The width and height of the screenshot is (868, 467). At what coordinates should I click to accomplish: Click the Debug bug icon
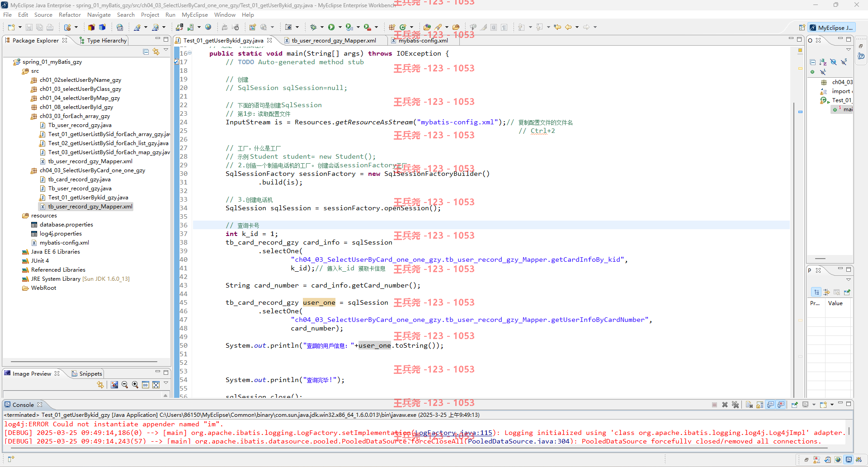tap(313, 27)
